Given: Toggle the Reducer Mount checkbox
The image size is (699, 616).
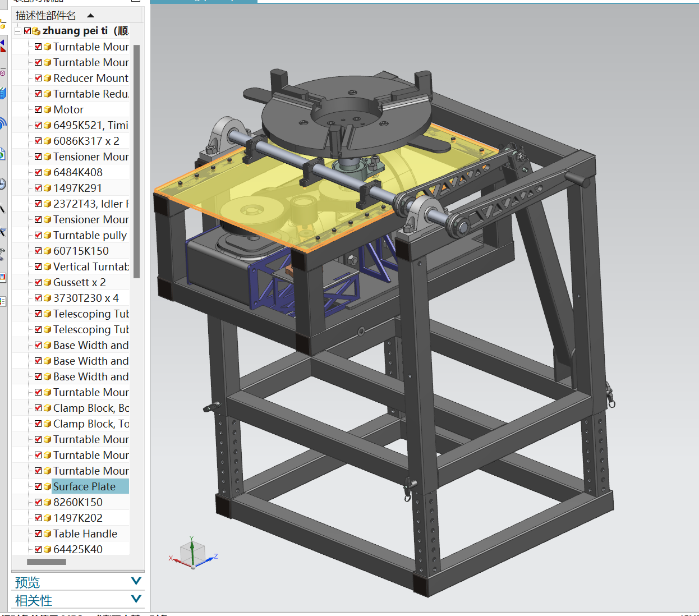Looking at the screenshot, I should [x=38, y=78].
